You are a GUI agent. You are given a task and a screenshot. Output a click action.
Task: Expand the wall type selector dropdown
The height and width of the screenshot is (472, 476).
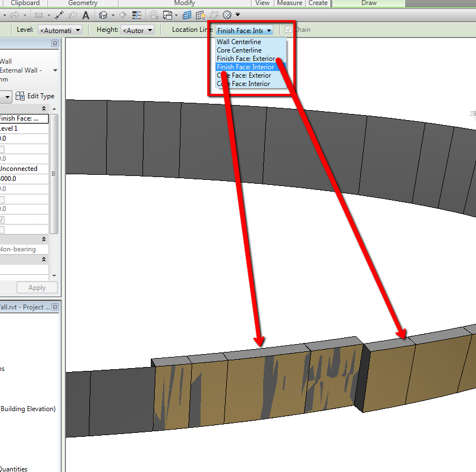pyautogui.click(x=55, y=70)
